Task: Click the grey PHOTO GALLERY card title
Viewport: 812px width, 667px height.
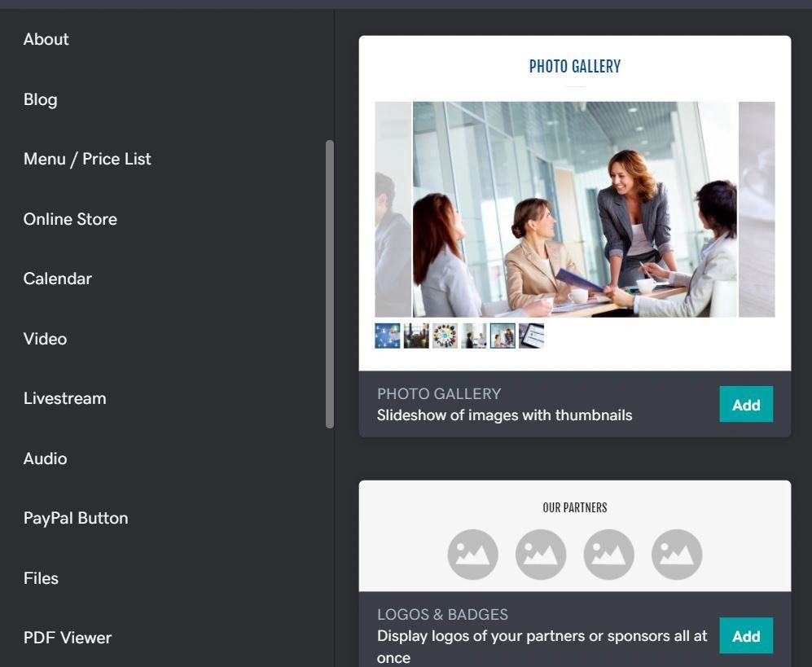Action: [439, 393]
